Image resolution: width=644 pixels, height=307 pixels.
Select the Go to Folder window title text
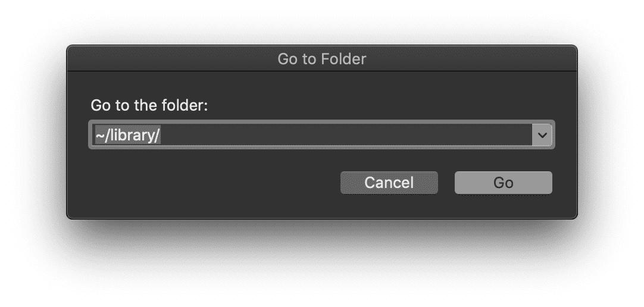321,59
